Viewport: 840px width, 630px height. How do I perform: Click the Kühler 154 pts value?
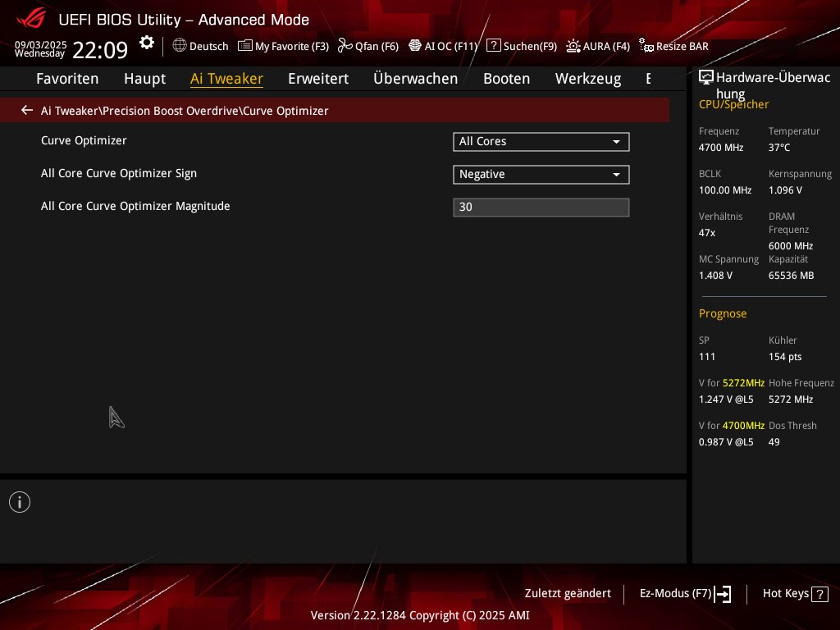coord(785,357)
